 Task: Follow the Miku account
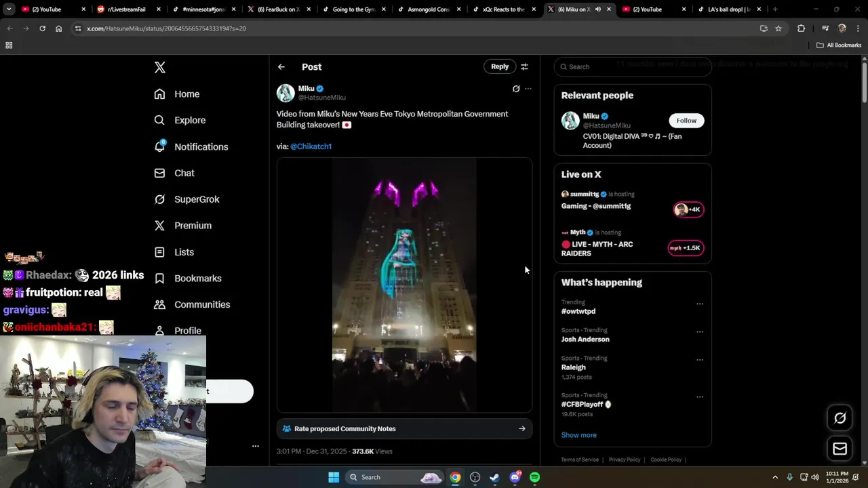coord(686,121)
